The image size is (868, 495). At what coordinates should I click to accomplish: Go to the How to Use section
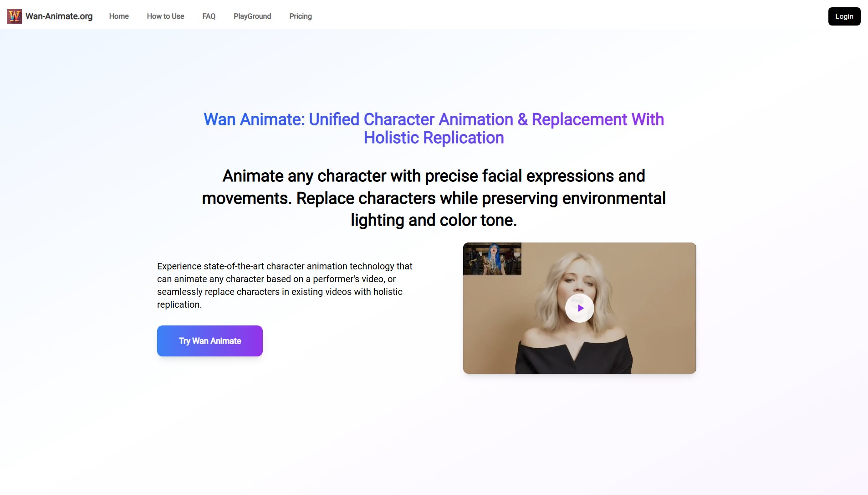coord(165,16)
